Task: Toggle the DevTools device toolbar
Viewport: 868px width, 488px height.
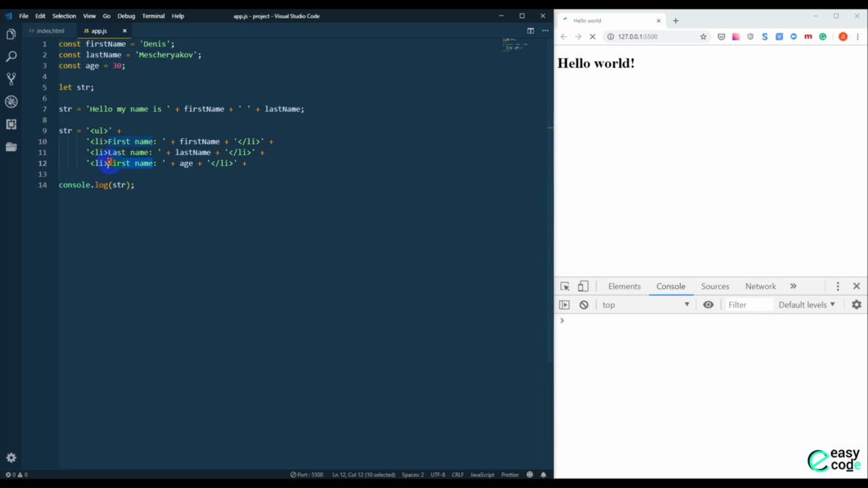Action: [x=583, y=286]
